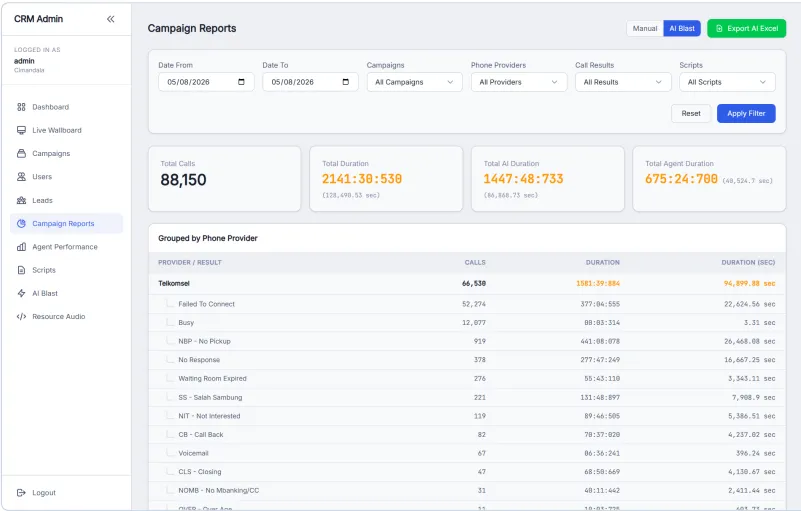Click the Users icon in sidebar
Viewport: 801px width, 511px height.
[21, 177]
